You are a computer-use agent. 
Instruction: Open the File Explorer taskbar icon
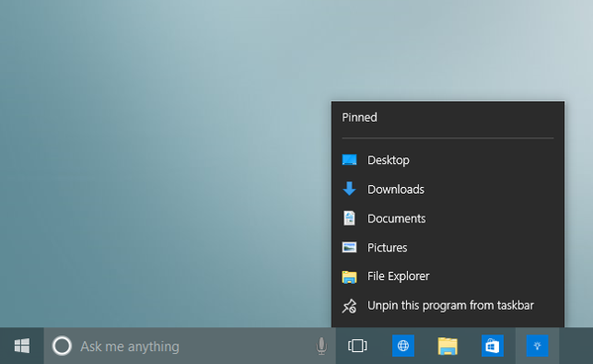pos(447,346)
